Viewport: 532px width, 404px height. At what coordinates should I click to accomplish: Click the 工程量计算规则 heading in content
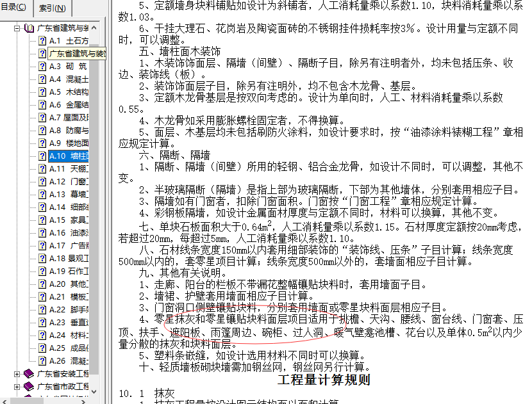(324, 380)
